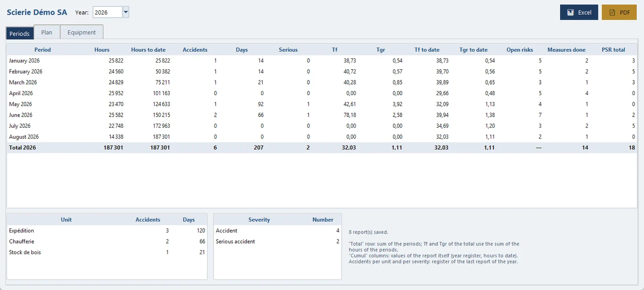This screenshot has height=290, width=644.
Task: Click the Excel export button
Action: [x=579, y=12]
